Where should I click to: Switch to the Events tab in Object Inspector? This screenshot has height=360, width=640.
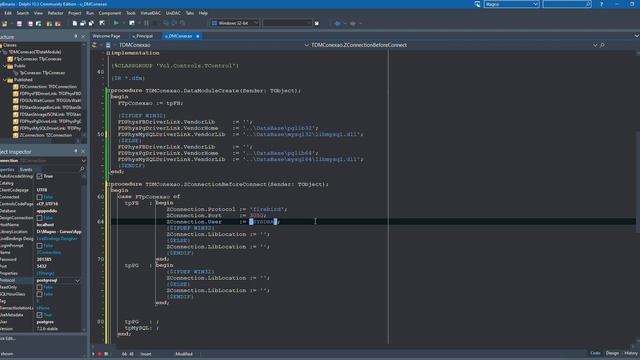pyautogui.click(x=26, y=169)
